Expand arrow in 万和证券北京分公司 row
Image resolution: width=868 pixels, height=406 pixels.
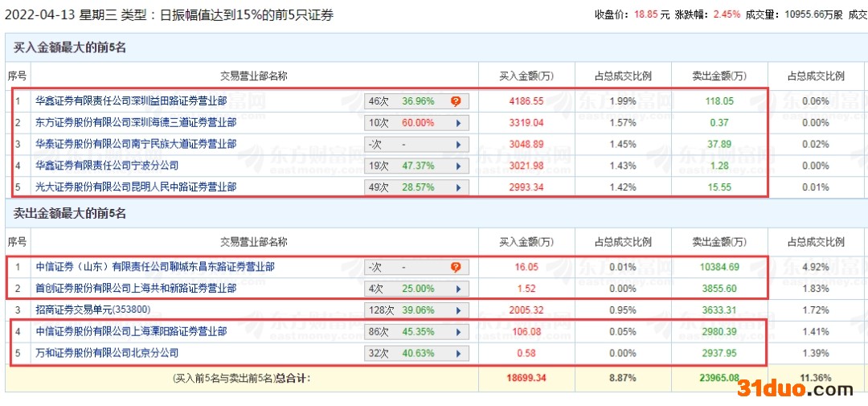[458, 353]
